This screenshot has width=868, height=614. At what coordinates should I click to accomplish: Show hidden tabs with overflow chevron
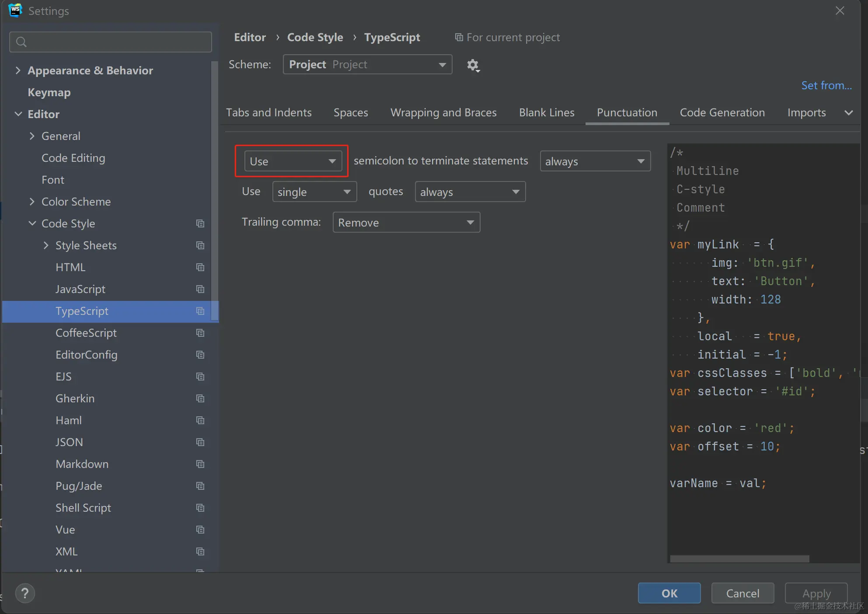pos(848,112)
